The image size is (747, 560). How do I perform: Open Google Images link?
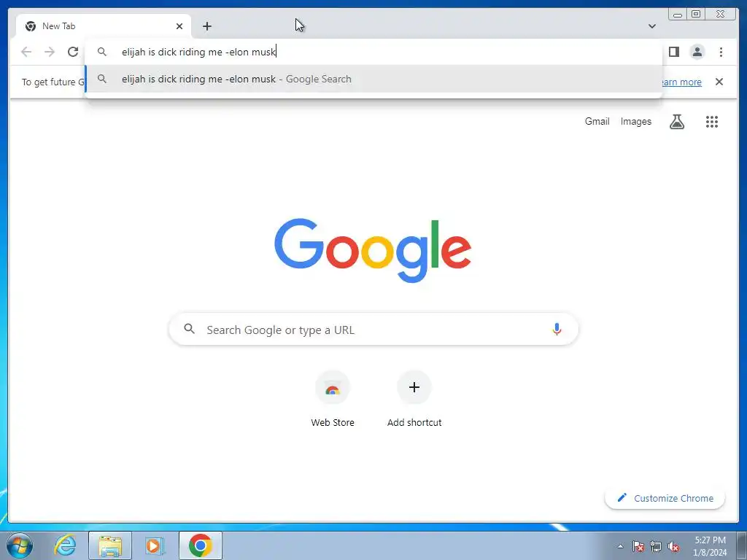pyautogui.click(x=635, y=122)
